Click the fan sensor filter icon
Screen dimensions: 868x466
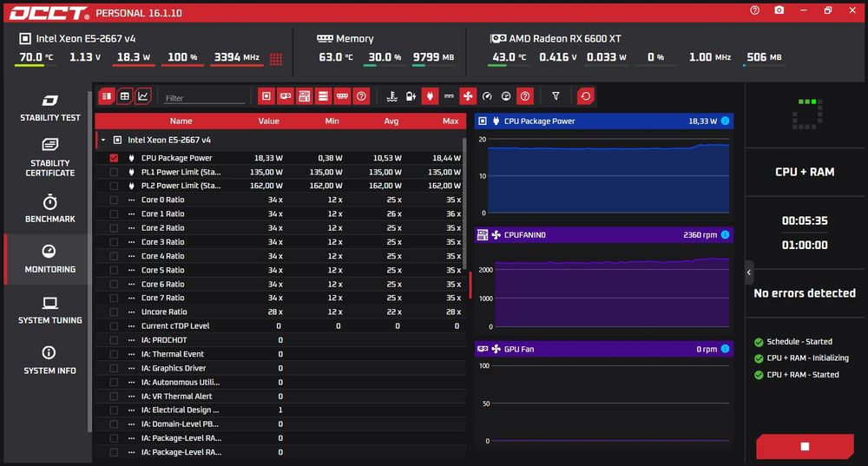pyautogui.click(x=468, y=96)
